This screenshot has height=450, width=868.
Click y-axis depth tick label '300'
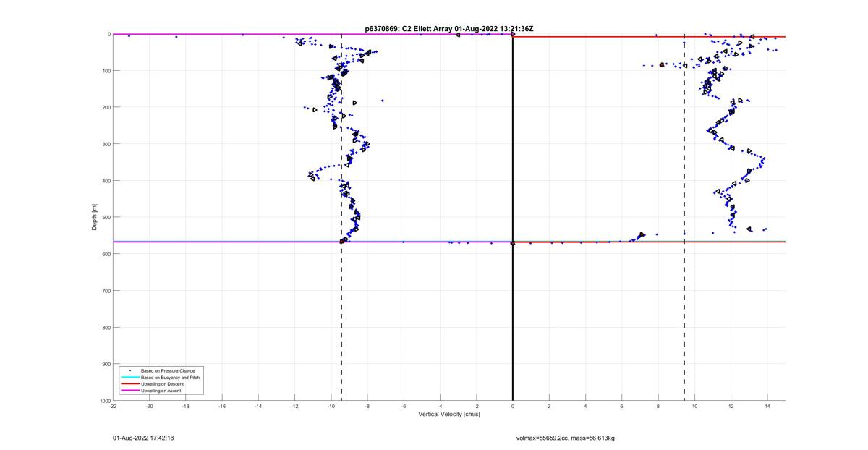(106, 144)
